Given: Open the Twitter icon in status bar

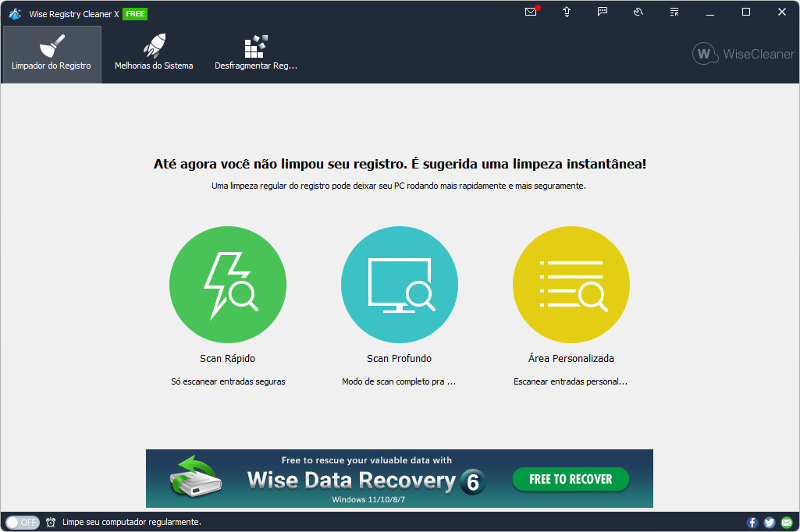Looking at the screenshot, I should point(770,523).
